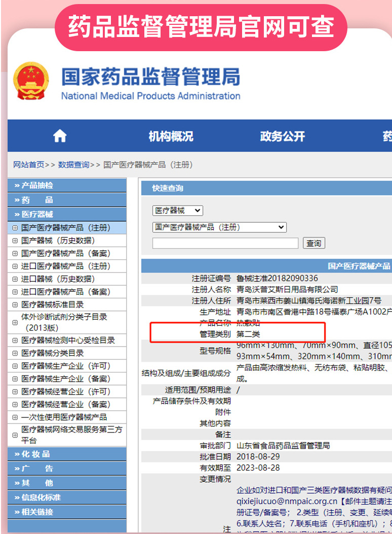Go to 网站首页 breadcrumb link
This screenshot has height=534, width=392.
tap(28, 165)
